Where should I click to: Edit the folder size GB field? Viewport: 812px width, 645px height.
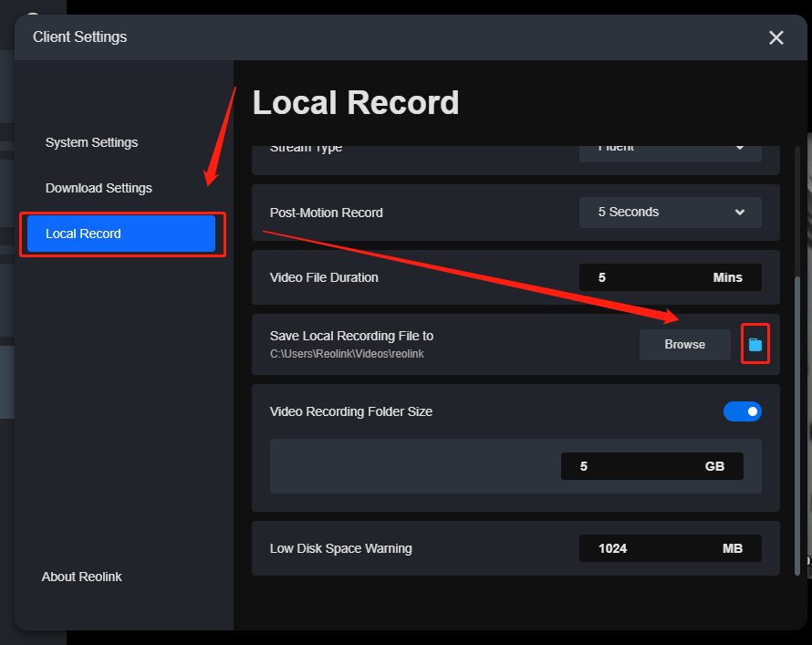tap(652, 466)
